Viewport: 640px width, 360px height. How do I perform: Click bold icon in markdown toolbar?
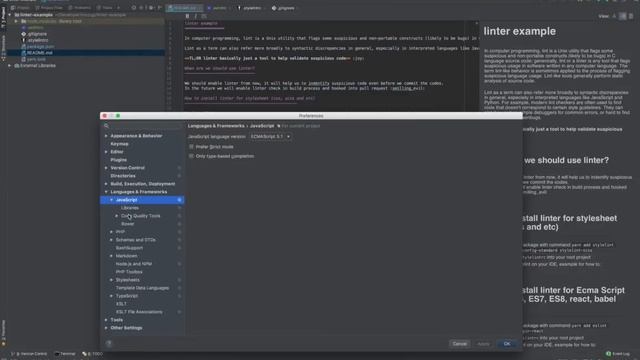pos(187,16)
